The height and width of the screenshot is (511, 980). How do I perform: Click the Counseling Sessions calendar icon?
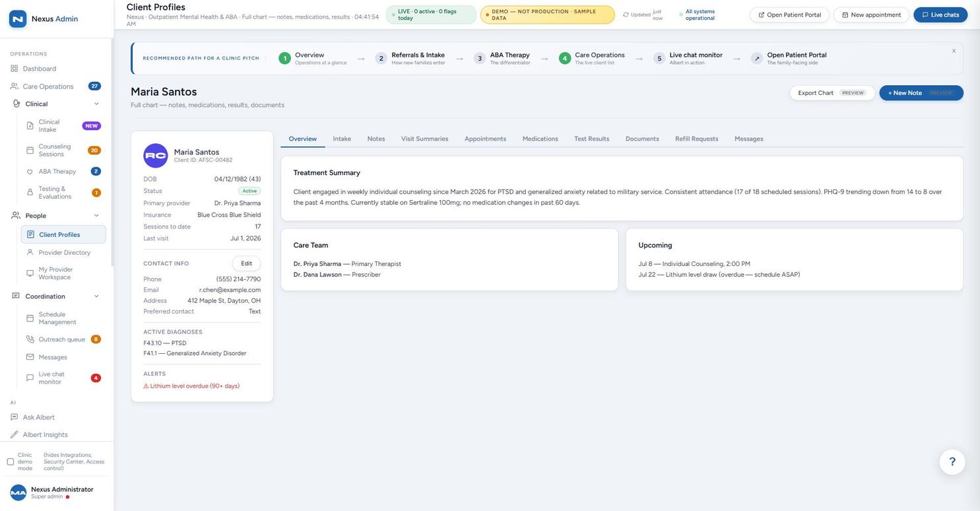click(x=30, y=151)
